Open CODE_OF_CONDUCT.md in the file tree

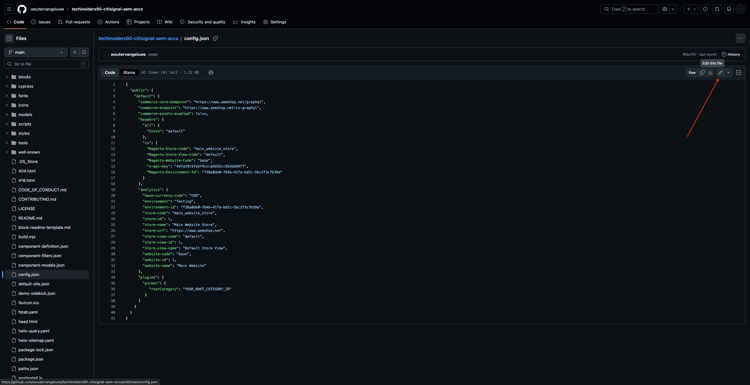[x=42, y=190]
